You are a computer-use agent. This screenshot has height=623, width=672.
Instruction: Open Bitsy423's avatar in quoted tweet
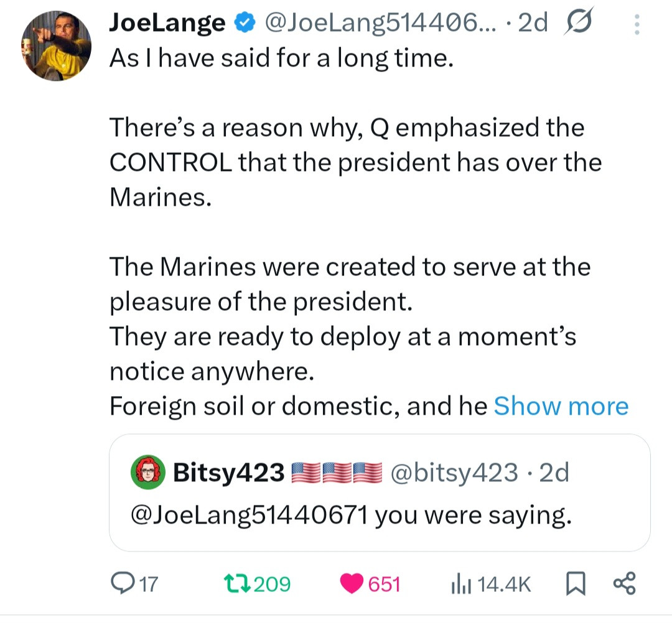coord(149,474)
